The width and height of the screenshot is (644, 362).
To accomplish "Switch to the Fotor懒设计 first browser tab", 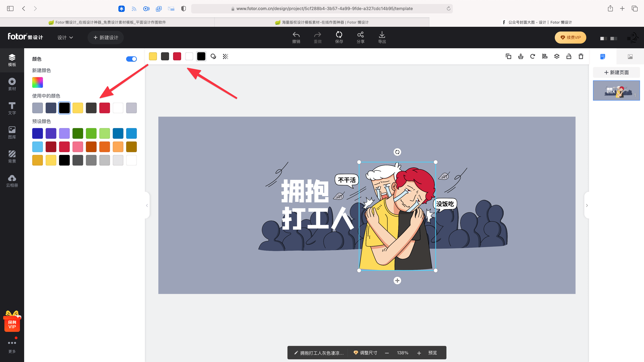I will 107,22.
